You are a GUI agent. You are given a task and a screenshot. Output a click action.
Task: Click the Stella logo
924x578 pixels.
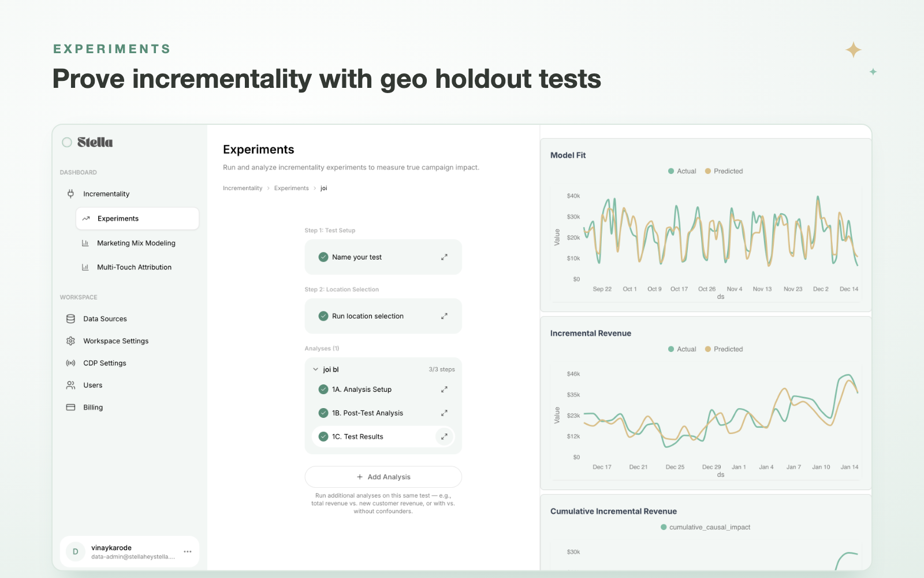95,142
